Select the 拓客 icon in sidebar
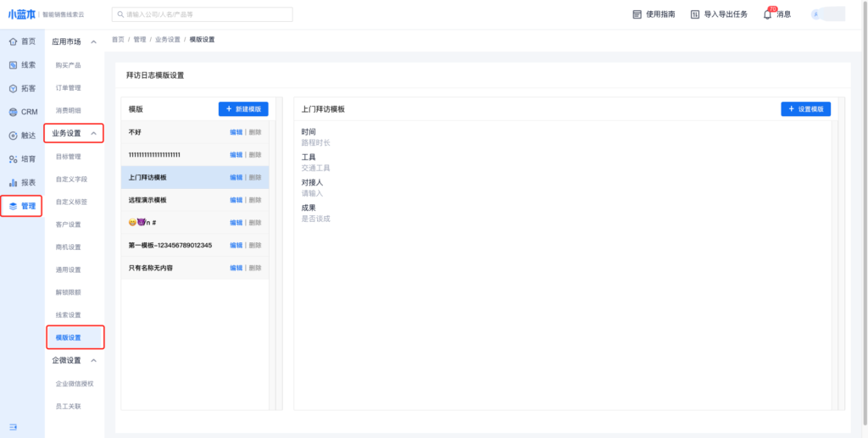The width and height of the screenshot is (868, 438). pyautogui.click(x=13, y=88)
